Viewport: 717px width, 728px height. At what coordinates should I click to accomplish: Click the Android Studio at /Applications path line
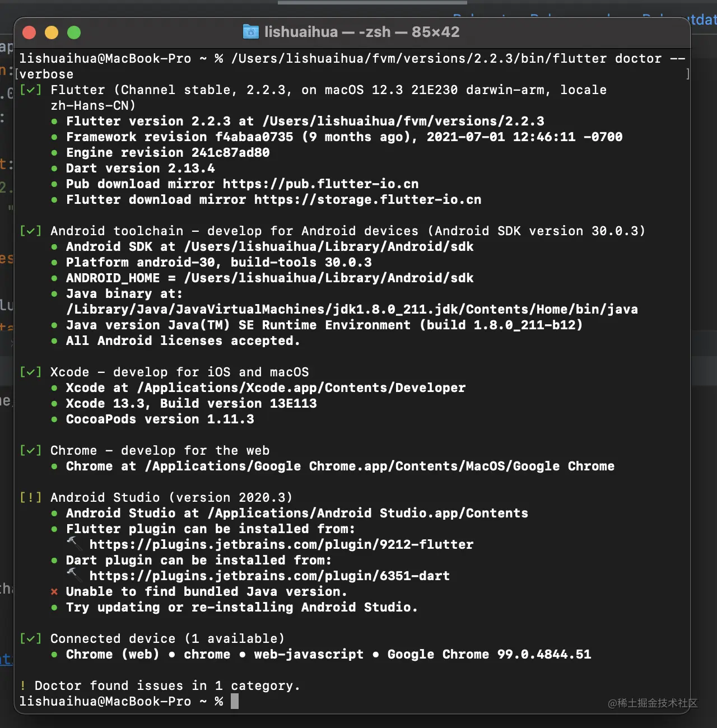[297, 514]
